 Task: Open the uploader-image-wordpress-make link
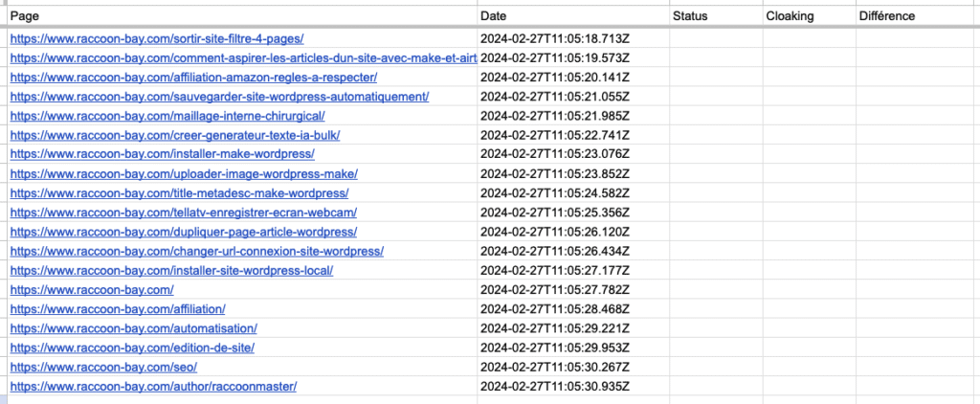tap(184, 174)
